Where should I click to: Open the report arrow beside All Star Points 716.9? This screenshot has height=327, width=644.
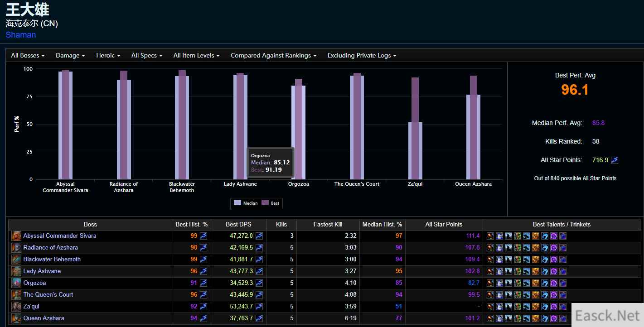[614, 160]
